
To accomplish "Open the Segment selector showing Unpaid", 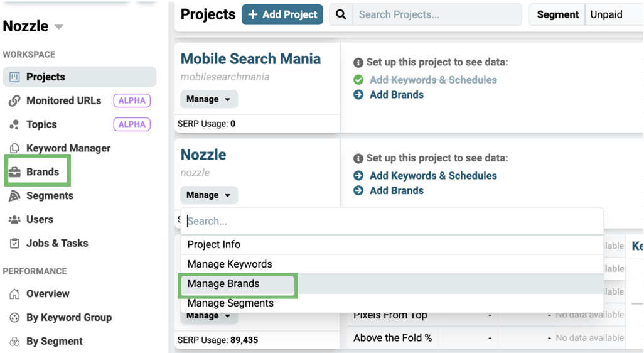I will (612, 14).
